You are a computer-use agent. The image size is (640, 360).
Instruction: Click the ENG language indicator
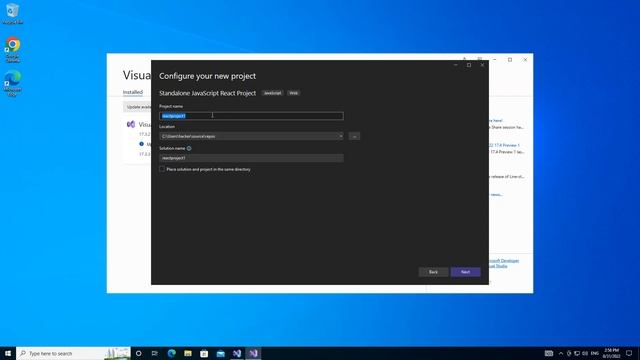[595, 353]
